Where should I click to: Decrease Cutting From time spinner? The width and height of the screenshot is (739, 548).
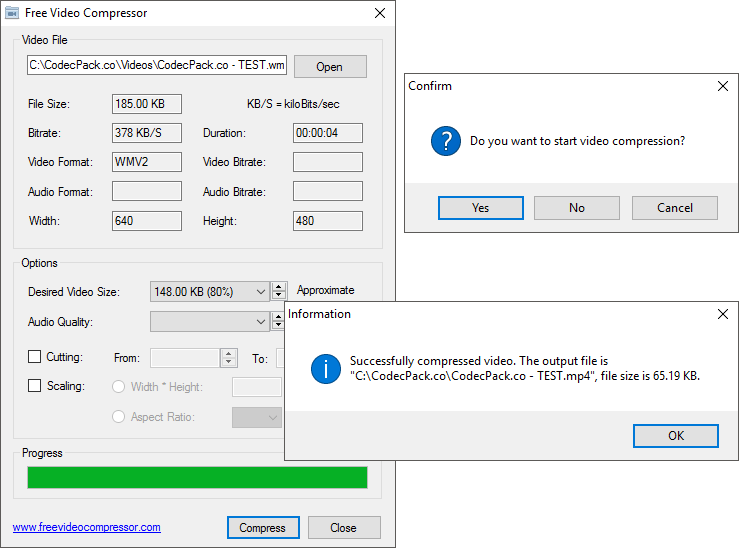[229, 362]
